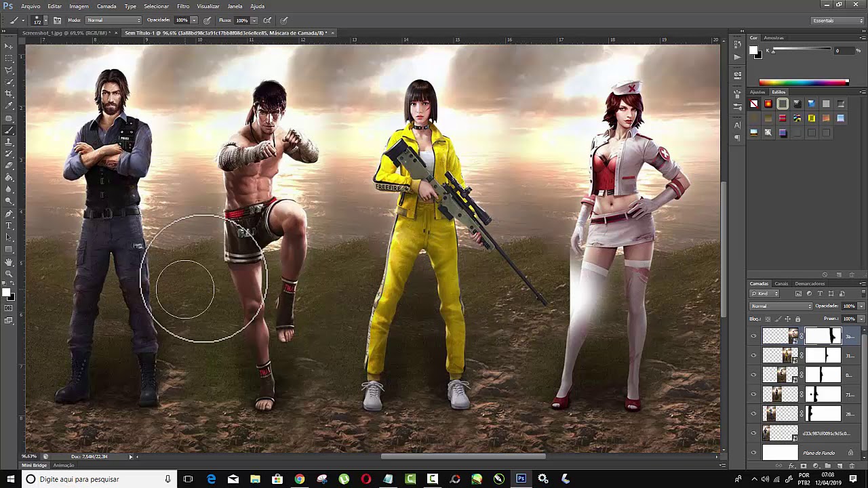The width and height of the screenshot is (868, 488).
Task: Open layer fill (Preen.) percentage arrow
Action: (x=861, y=319)
